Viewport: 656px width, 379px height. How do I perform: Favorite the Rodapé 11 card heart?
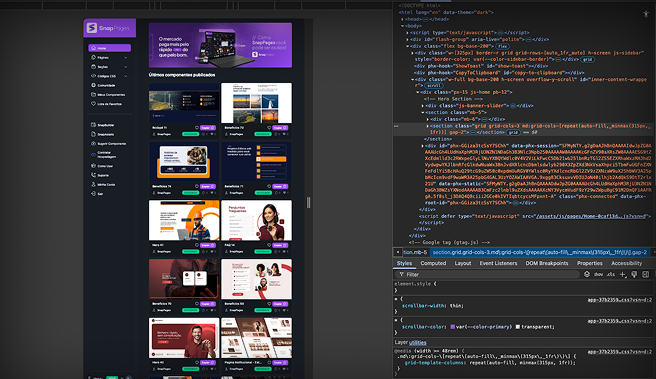click(197, 128)
